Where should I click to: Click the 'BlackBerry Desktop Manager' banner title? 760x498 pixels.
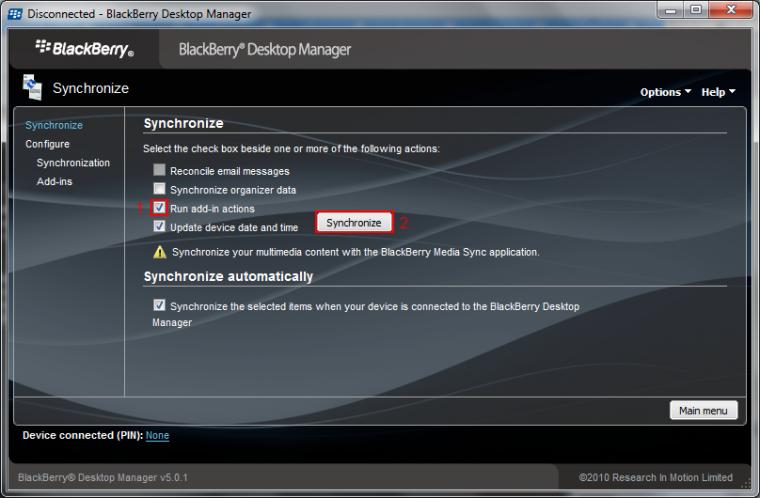tap(265, 49)
